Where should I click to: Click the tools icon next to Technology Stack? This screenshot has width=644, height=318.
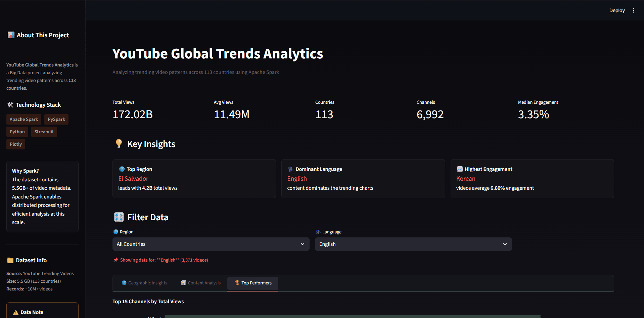[x=10, y=104]
